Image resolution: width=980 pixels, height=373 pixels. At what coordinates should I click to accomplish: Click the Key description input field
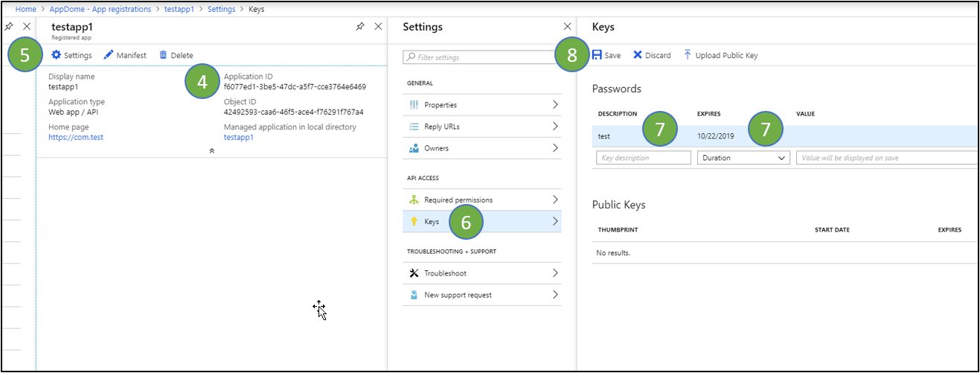(644, 158)
